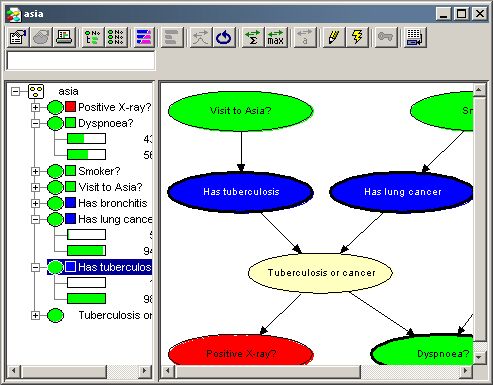The width and height of the screenshot is (493, 385).
Task: Collapse the Dyspnoea? tree node
Action: point(35,123)
